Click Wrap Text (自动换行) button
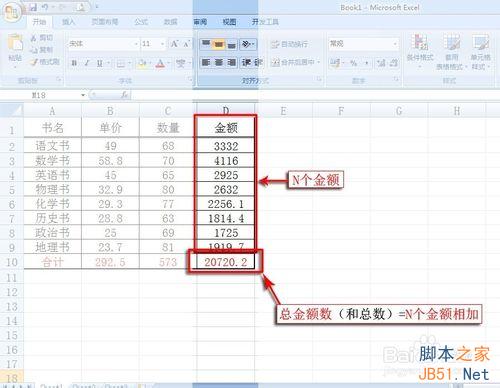Image resolution: width=500 pixels, height=388 pixels. (289, 44)
